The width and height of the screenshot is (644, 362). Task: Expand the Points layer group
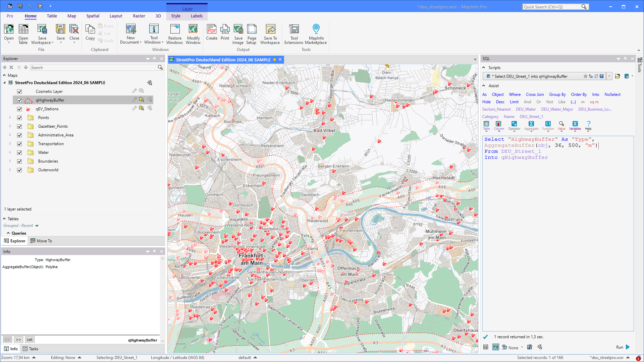(x=10, y=118)
